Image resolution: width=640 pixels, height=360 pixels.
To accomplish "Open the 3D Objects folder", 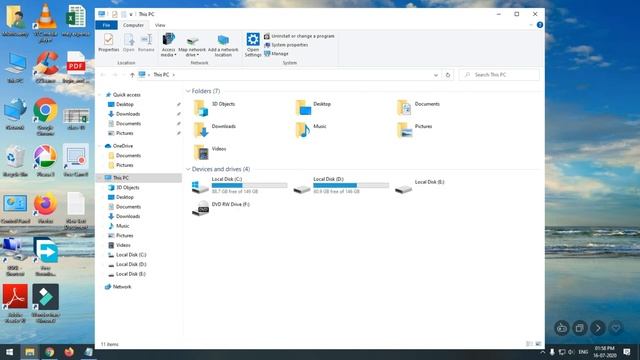I will pyautogui.click(x=215, y=108).
